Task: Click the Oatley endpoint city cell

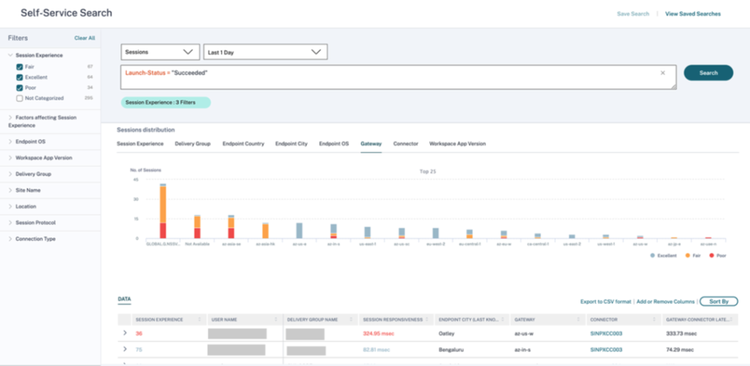Action: [x=446, y=333]
